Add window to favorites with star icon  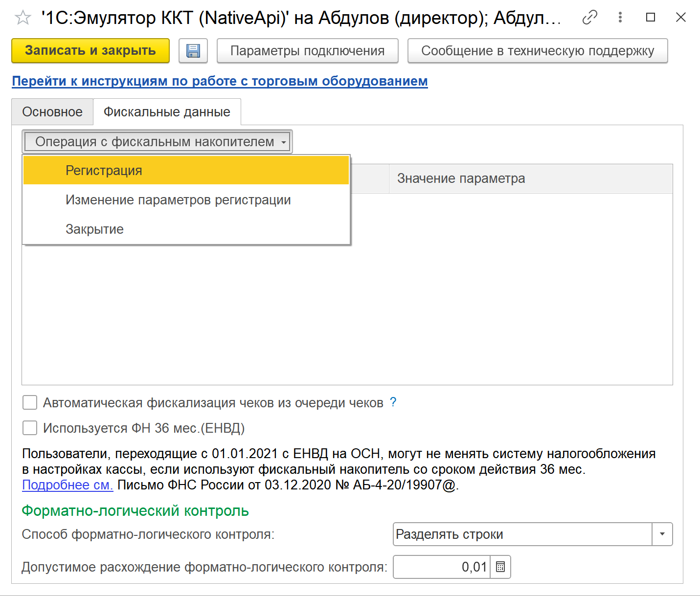tap(23, 18)
